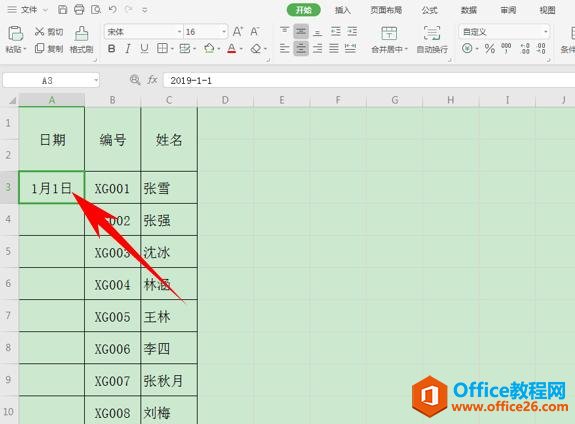Click the magnifier icon beside the fx button
The height and width of the screenshot is (424, 575).
[x=135, y=80]
